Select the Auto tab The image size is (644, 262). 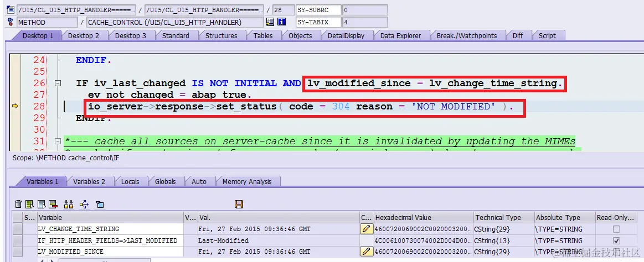pyautogui.click(x=199, y=181)
